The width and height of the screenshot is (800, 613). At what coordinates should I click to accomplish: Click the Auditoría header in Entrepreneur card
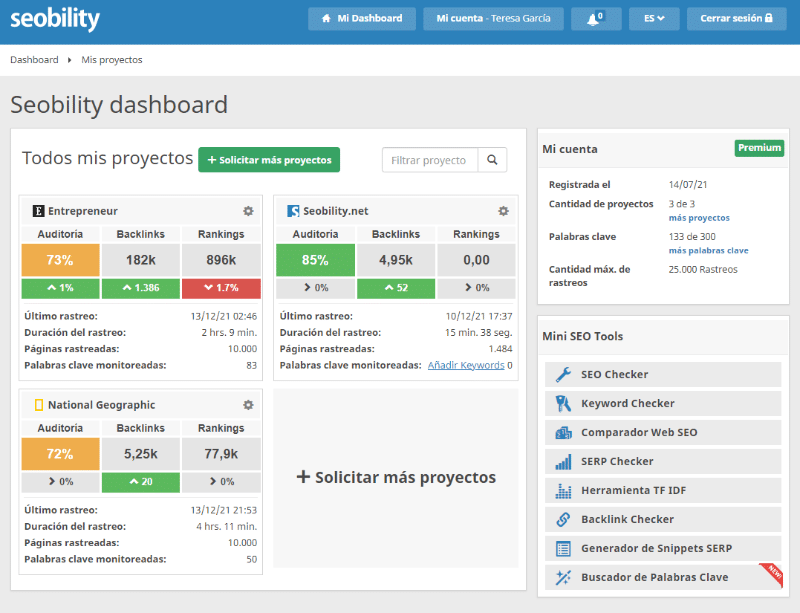coord(60,234)
